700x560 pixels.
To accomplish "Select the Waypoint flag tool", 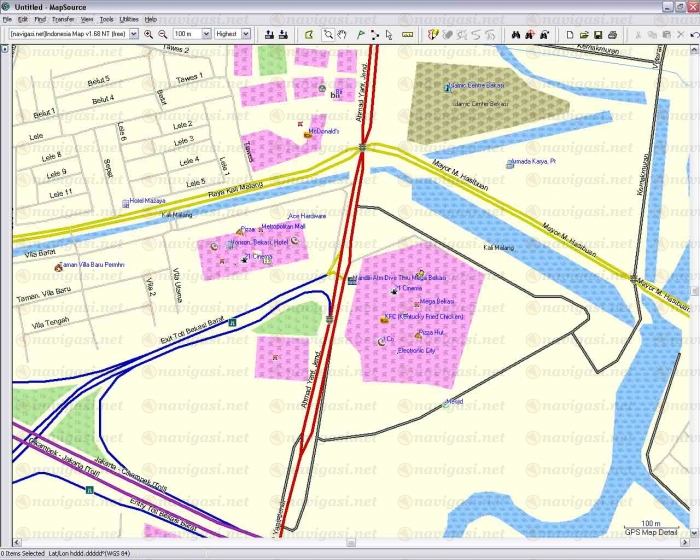I will [360, 34].
